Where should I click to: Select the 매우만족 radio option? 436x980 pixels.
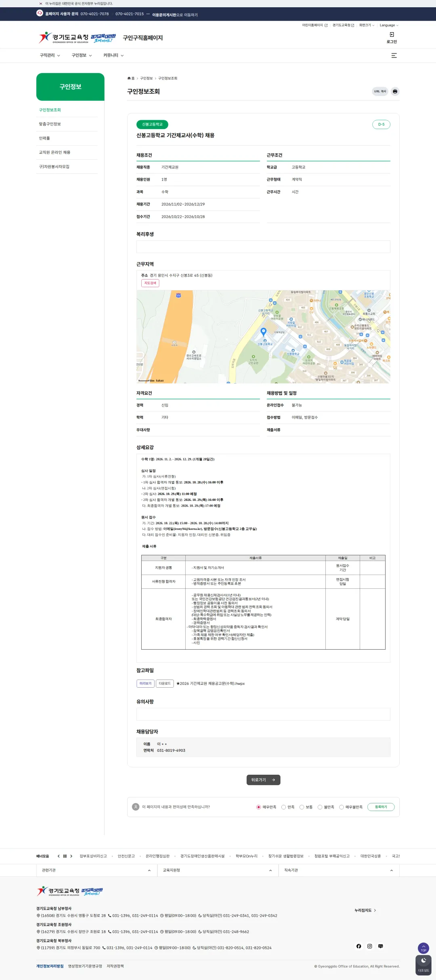tap(258, 807)
